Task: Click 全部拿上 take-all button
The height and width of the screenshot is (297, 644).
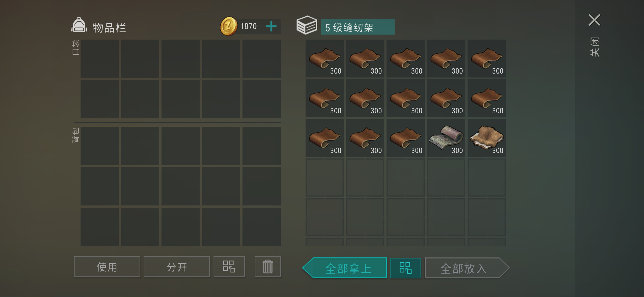Action: click(x=345, y=268)
